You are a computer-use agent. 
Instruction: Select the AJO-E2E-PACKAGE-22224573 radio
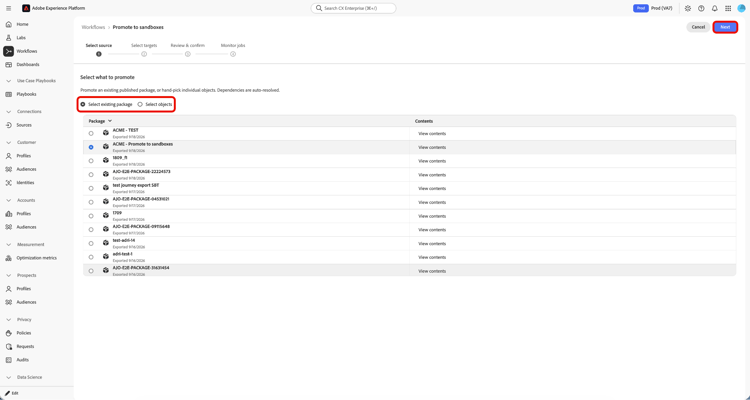pos(91,175)
